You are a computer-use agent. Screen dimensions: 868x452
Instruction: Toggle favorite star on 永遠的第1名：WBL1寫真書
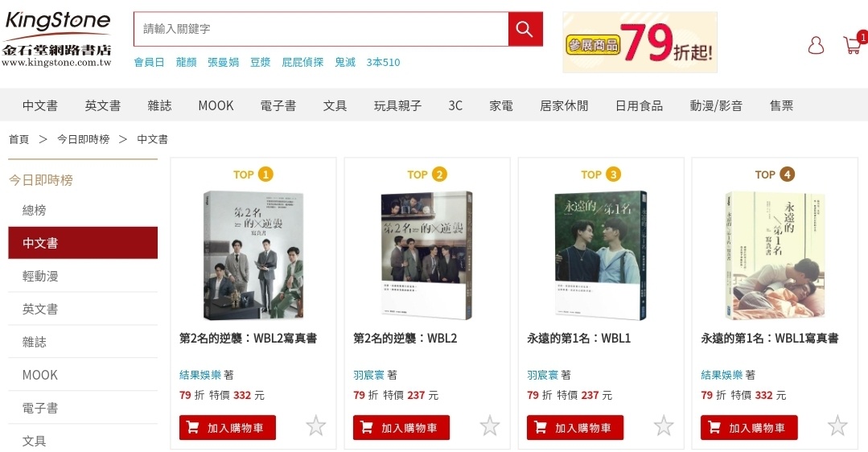click(x=837, y=426)
